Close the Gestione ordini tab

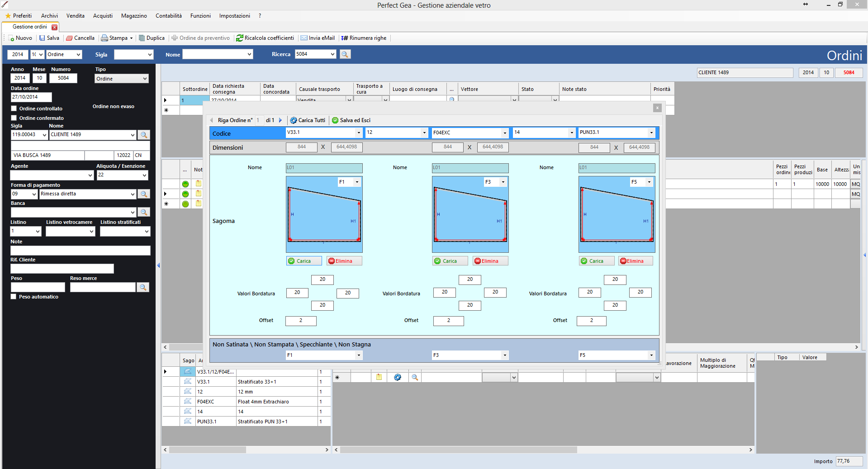(x=55, y=27)
